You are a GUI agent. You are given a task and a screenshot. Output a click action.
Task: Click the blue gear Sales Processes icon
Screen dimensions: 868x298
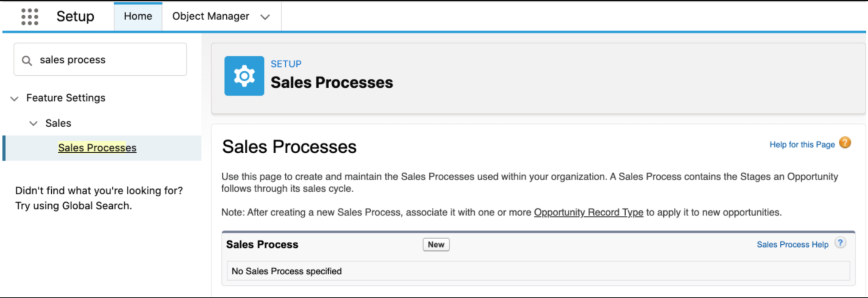click(244, 76)
